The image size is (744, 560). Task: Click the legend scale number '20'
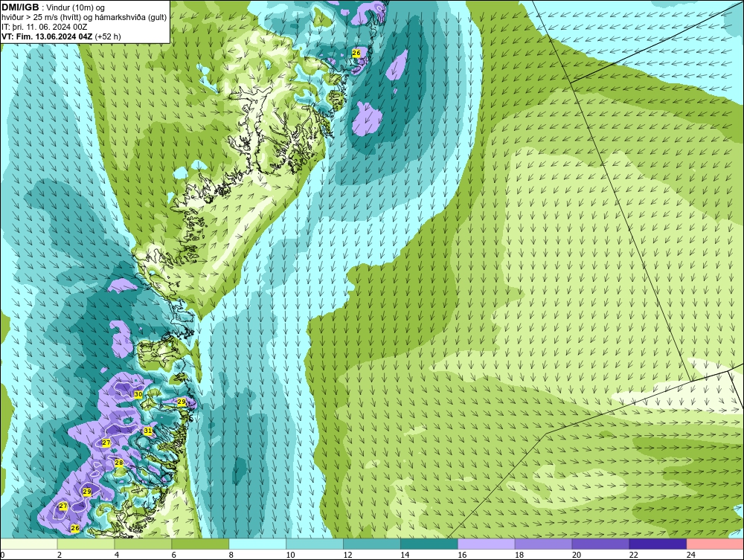576,555
